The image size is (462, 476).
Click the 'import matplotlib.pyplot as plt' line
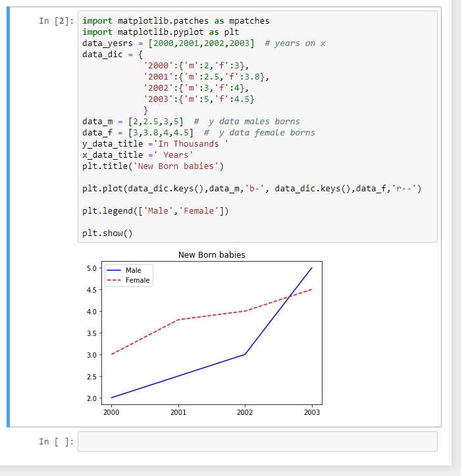[x=161, y=32]
